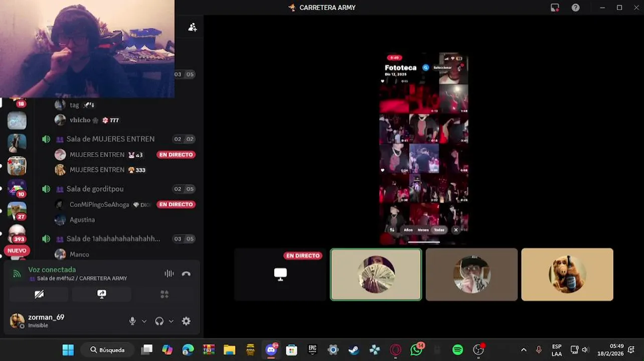This screenshot has height=361, width=644.
Task: Open server icon with 393 badge
Action: pyautogui.click(x=17, y=234)
